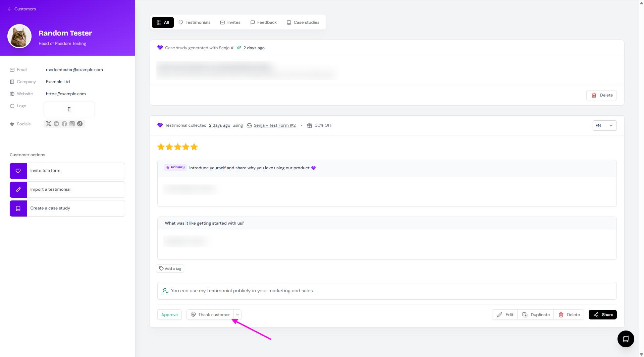This screenshot has height=357, width=644.
Task: Open the X (Twitter) social icon
Action: tap(49, 124)
